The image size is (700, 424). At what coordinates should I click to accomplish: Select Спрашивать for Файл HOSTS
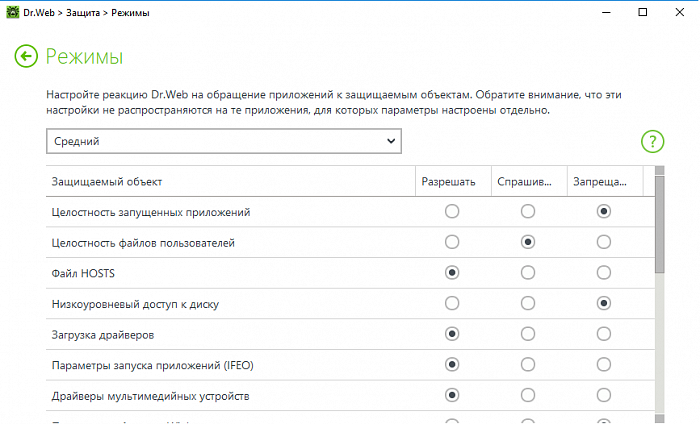pos(528,273)
